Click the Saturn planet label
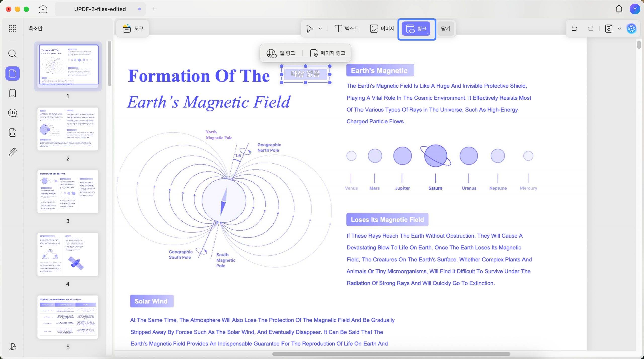Image resolution: width=644 pixels, height=359 pixels. click(435, 188)
